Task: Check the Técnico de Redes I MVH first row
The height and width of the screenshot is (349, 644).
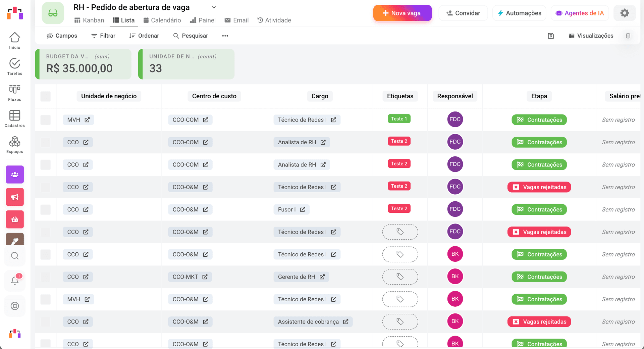Action: 46,120
